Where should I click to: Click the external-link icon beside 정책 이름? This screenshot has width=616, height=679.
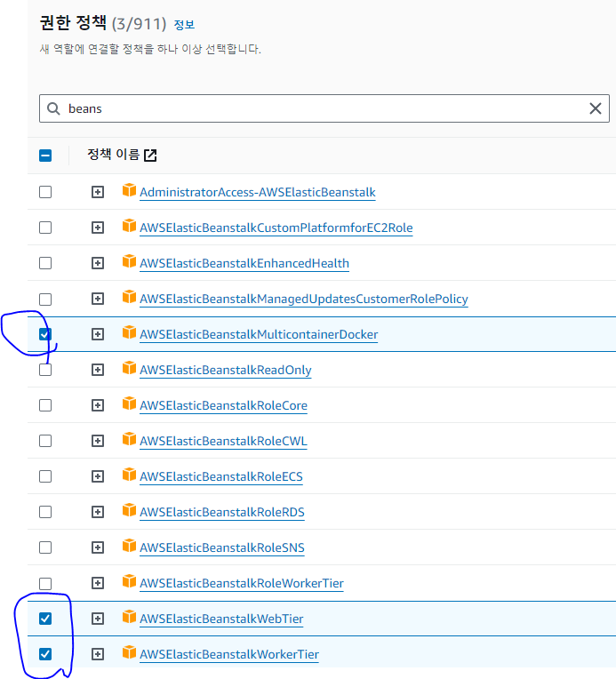click(150, 155)
